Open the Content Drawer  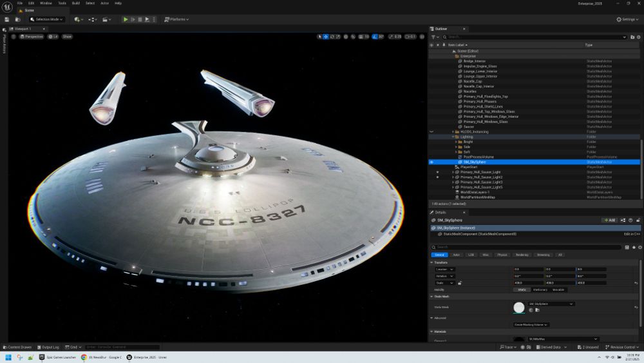(17, 347)
